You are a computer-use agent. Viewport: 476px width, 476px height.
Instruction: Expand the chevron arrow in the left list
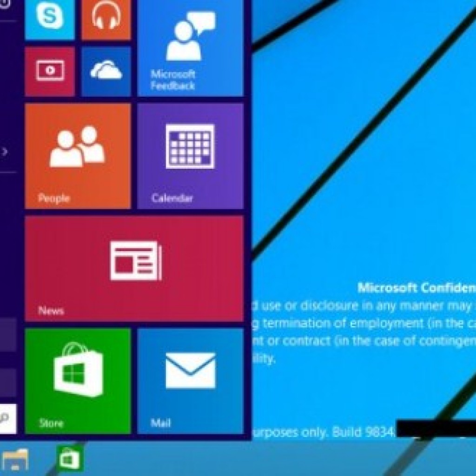(4, 151)
